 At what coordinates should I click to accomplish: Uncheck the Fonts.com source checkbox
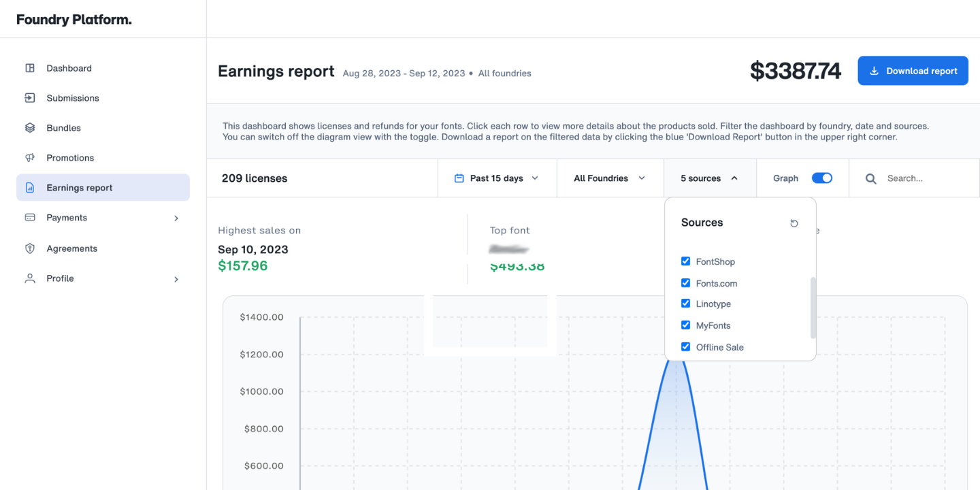[686, 282]
